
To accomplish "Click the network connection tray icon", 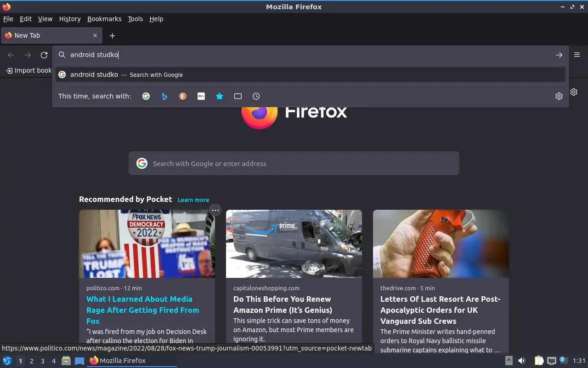I will coord(552,361).
